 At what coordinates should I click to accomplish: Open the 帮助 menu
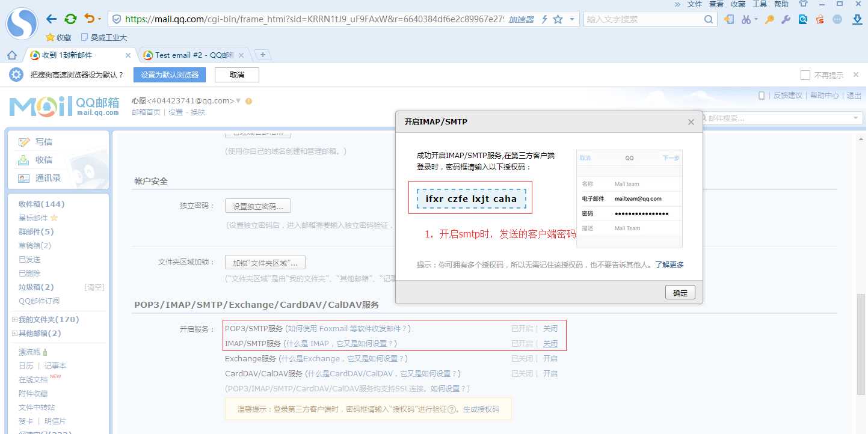(x=781, y=4)
